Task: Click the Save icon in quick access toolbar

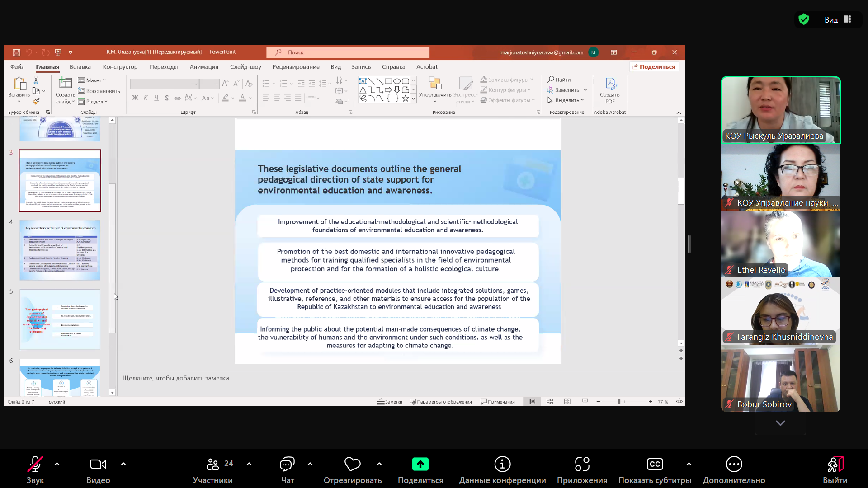Action: pyautogui.click(x=16, y=52)
